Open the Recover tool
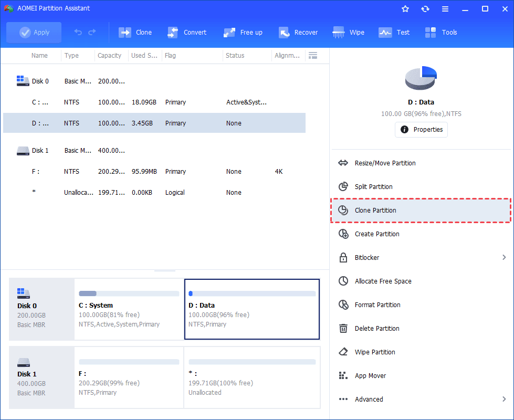Viewport: 514px width, 420px height. [x=298, y=32]
